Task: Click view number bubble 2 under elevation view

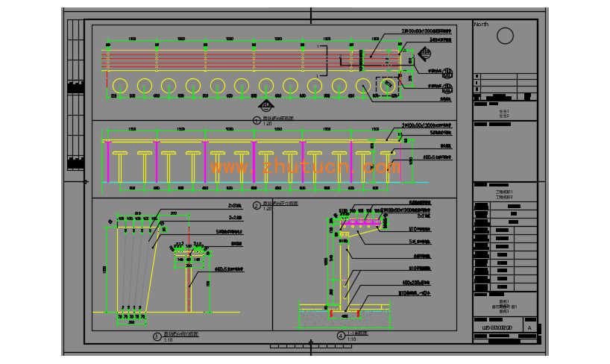Action: 257,206
